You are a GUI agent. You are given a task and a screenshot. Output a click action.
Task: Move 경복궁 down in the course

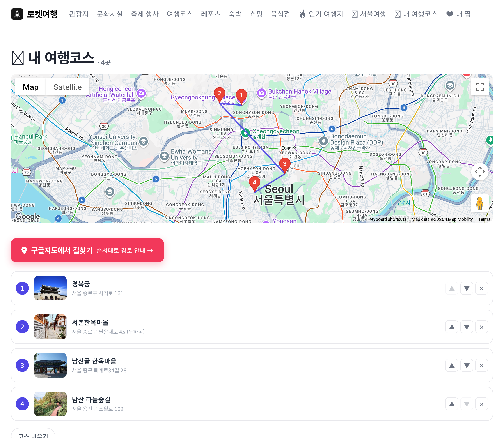[x=467, y=288]
